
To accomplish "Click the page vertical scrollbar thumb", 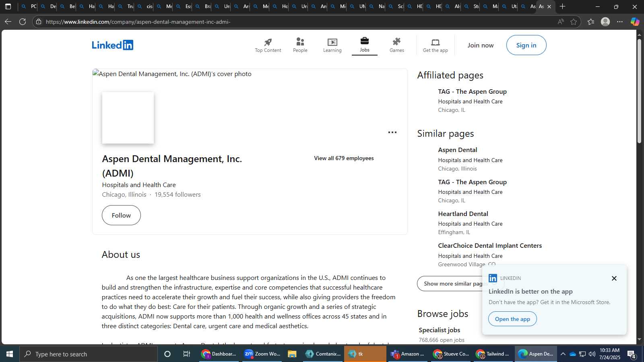I will tap(639, 91).
